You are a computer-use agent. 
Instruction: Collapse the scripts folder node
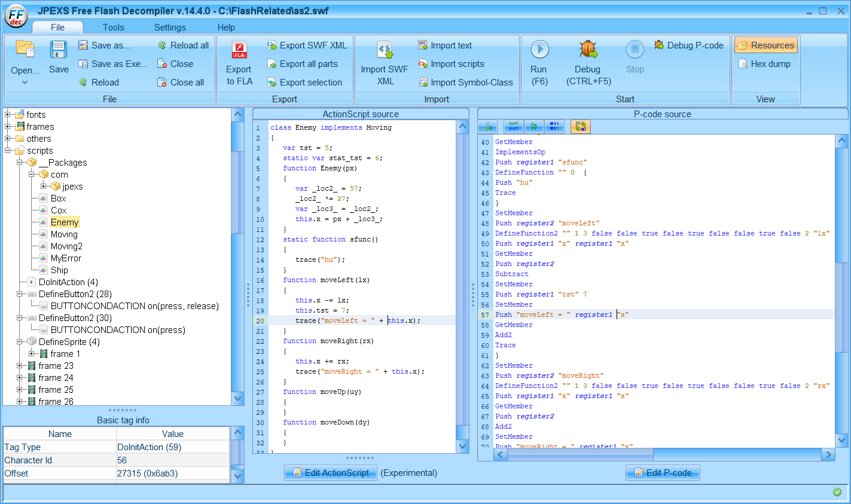pos(8,151)
